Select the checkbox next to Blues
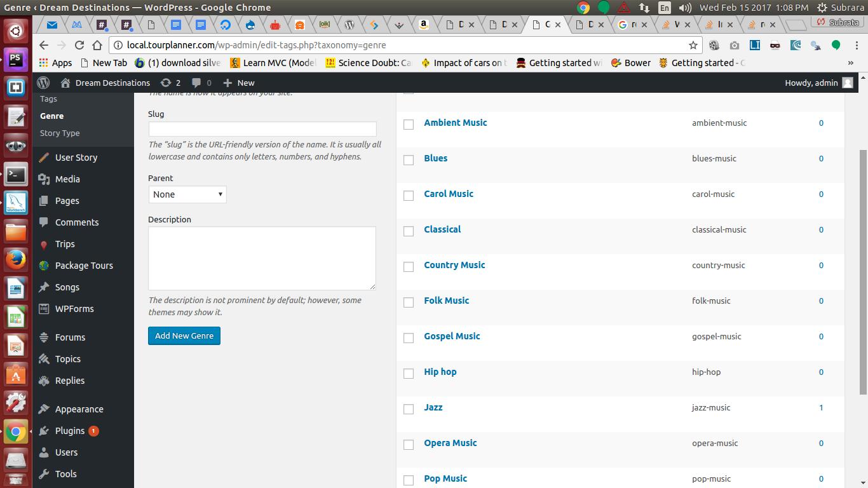Viewport: 868px width, 488px height. tap(409, 160)
